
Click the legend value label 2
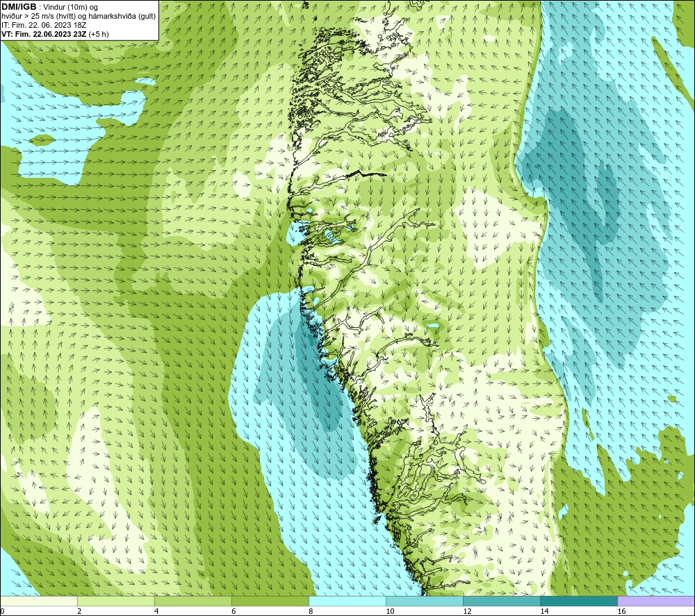pyautogui.click(x=79, y=611)
